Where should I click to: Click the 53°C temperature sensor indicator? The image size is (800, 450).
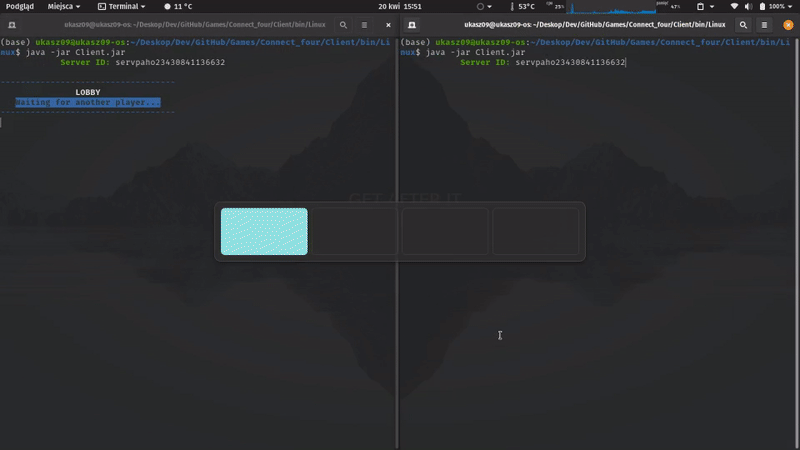pos(522,7)
